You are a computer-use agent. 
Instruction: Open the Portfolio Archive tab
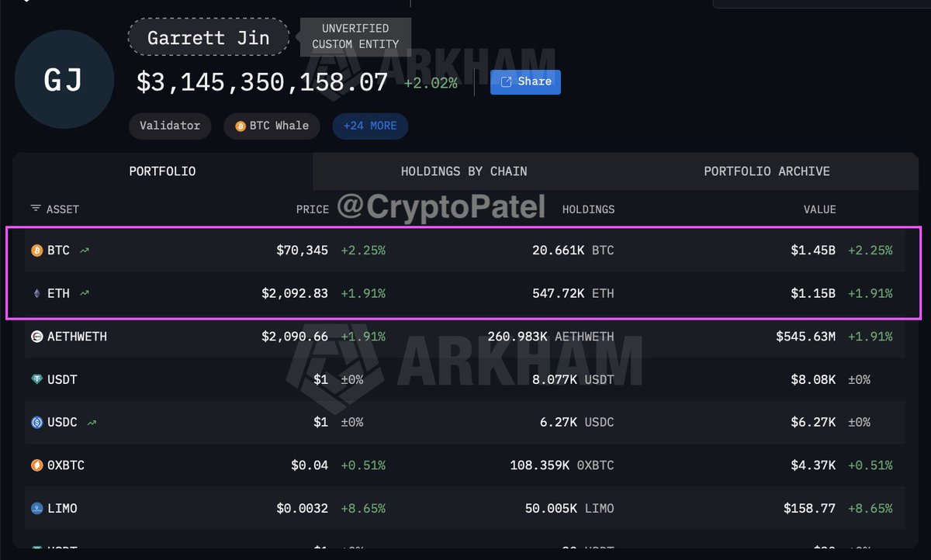click(767, 171)
